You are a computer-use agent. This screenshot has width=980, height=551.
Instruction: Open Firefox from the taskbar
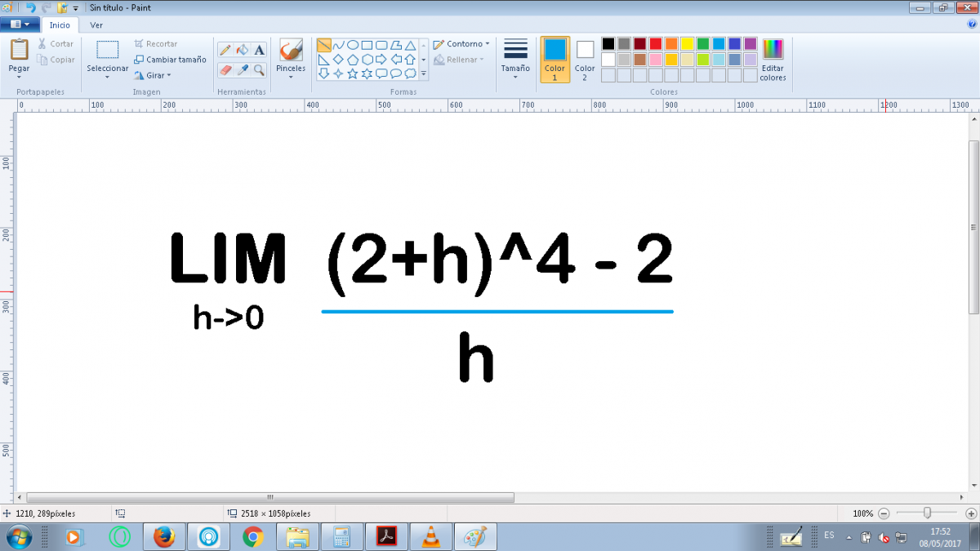pyautogui.click(x=164, y=537)
